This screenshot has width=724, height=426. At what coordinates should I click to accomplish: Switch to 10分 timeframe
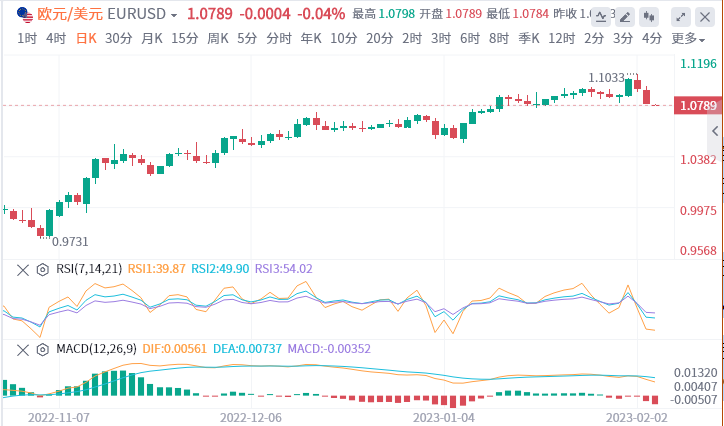[344, 38]
